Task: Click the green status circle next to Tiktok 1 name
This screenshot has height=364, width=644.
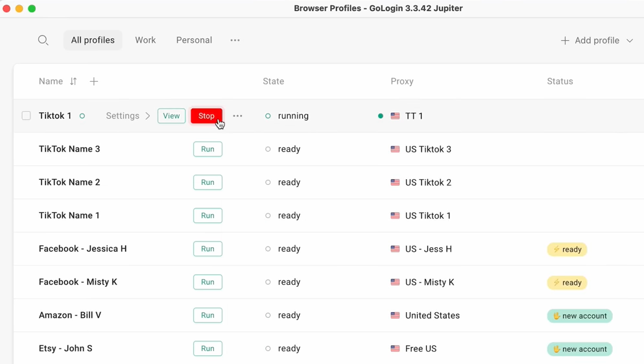Action: pyautogui.click(x=82, y=116)
